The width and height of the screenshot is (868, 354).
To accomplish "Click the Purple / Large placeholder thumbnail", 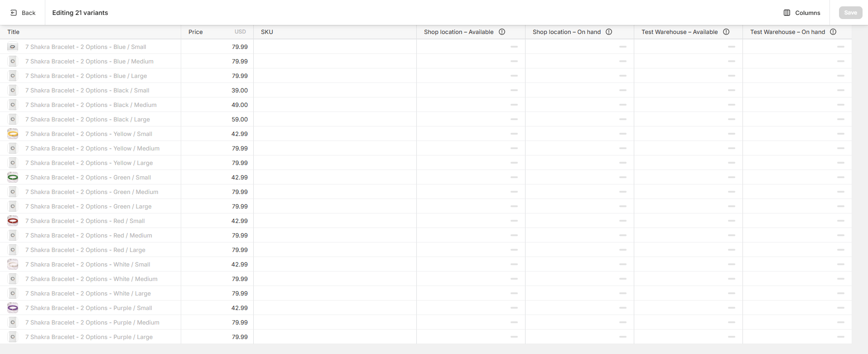I will [x=13, y=337].
